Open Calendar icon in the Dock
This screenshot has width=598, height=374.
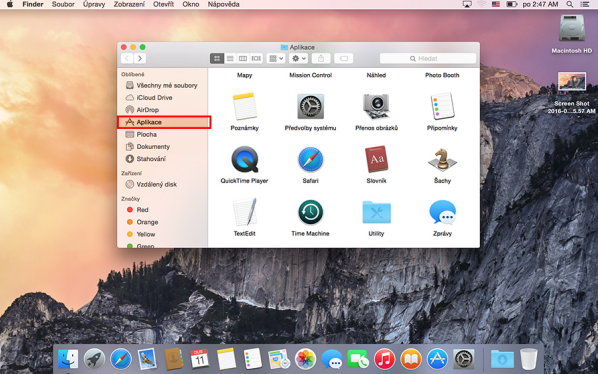(x=200, y=359)
